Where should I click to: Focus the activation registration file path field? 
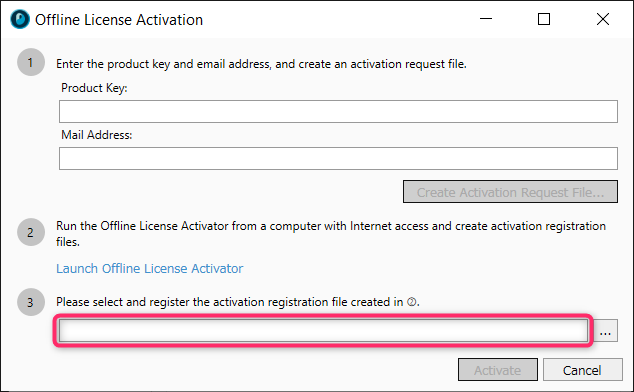click(x=323, y=331)
